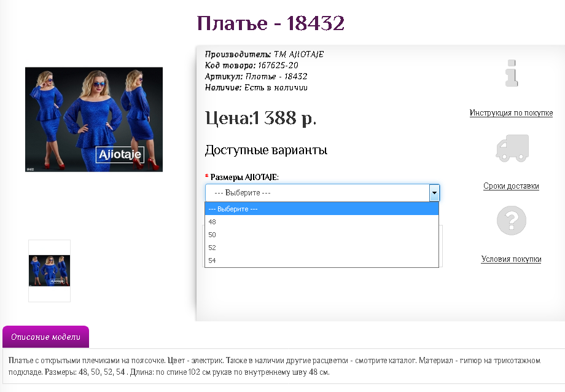
Task: Open the 'Условия покупки' link
Action: [x=511, y=259]
